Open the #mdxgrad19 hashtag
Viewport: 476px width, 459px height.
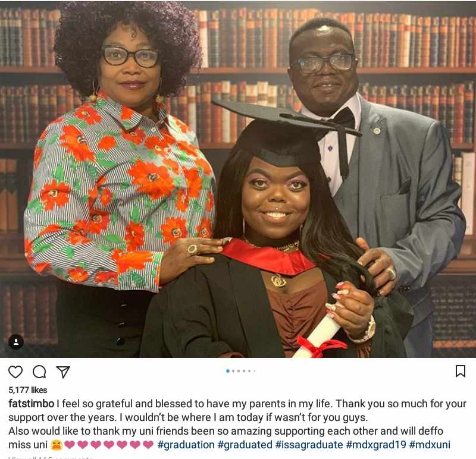(376, 445)
